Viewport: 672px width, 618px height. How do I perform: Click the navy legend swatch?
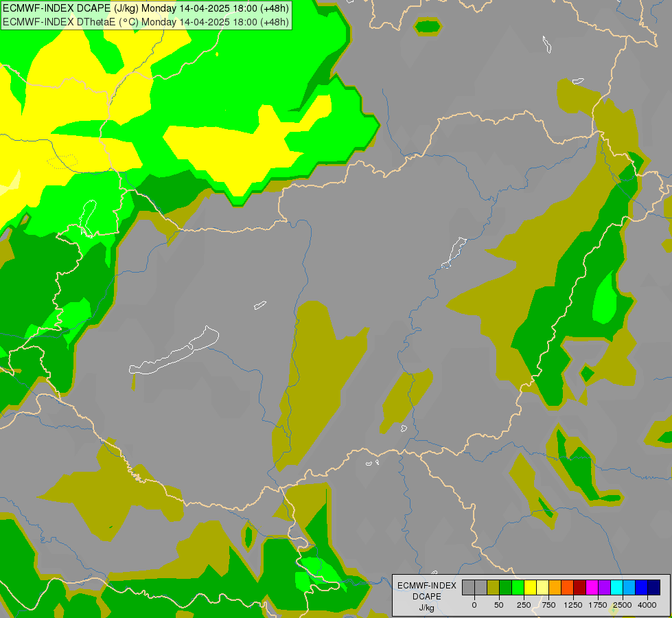tap(653, 587)
